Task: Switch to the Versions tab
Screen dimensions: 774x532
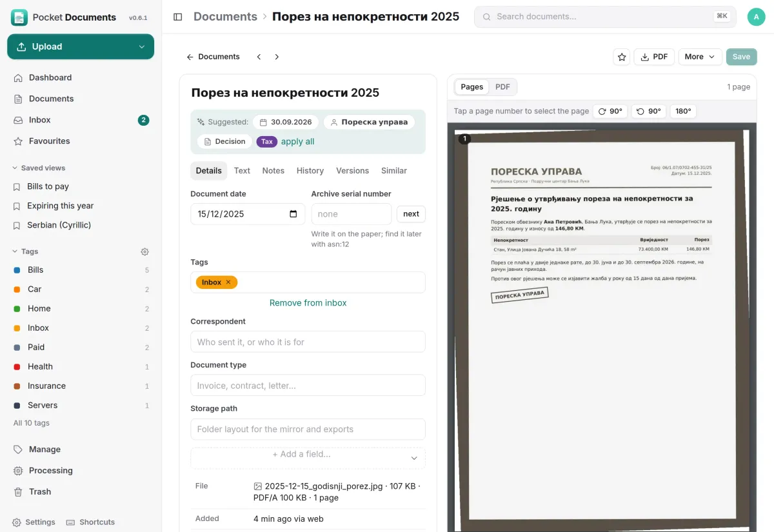Action: coord(352,171)
